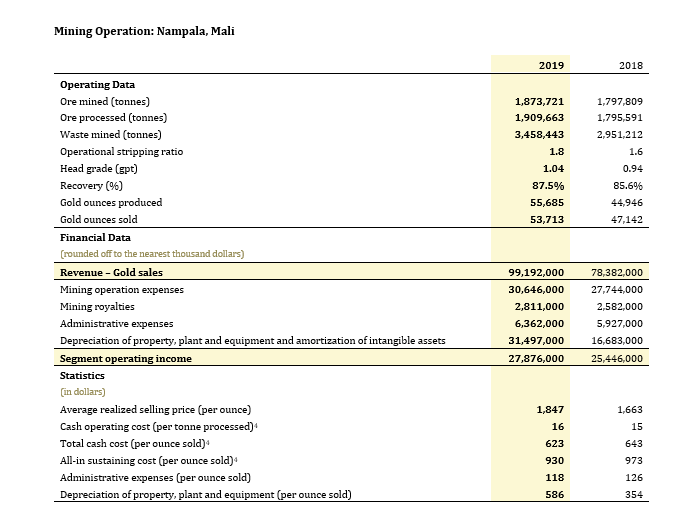Select the 'Cash operating cost (per tonne processed)' label

pos(157,427)
